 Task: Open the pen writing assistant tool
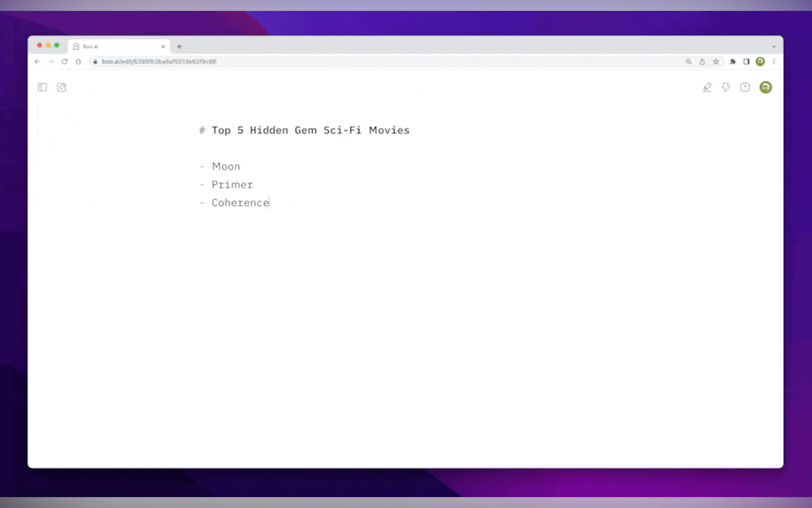pyautogui.click(x=707, y=87)
